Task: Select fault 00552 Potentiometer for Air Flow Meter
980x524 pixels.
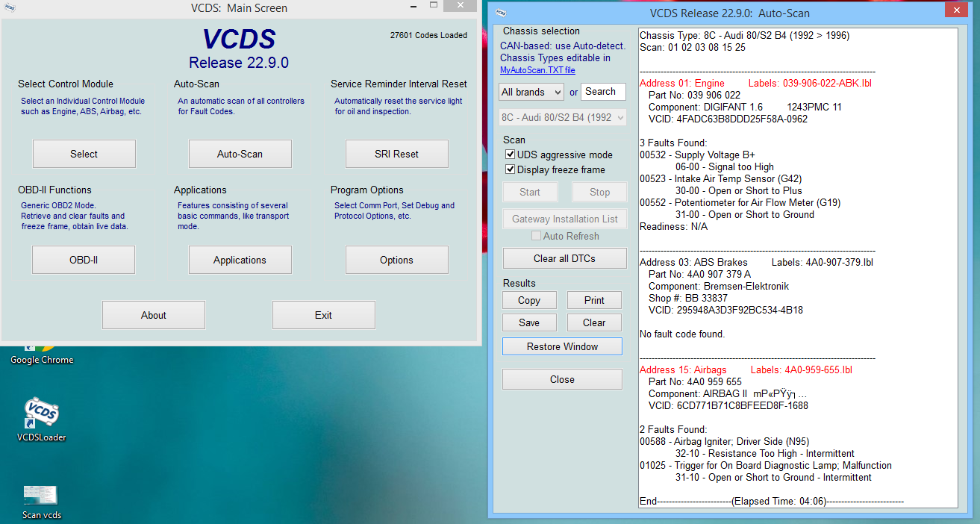Action: click(739, 202)
